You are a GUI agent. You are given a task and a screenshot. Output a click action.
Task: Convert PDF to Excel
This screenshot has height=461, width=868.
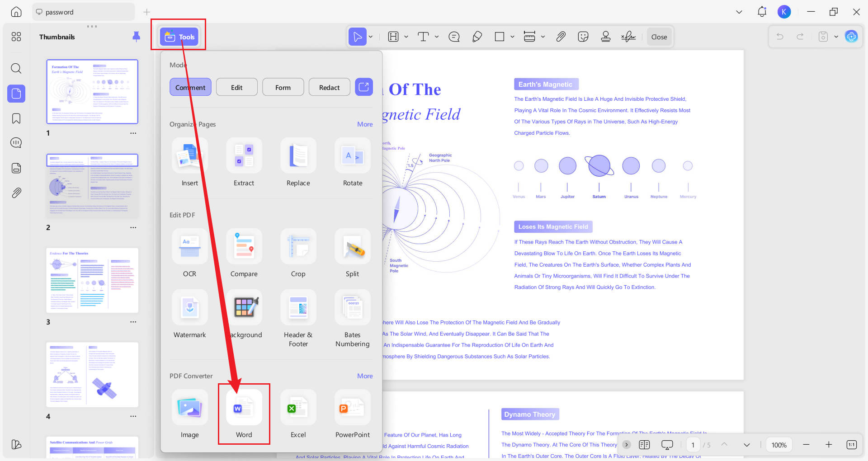298,414
